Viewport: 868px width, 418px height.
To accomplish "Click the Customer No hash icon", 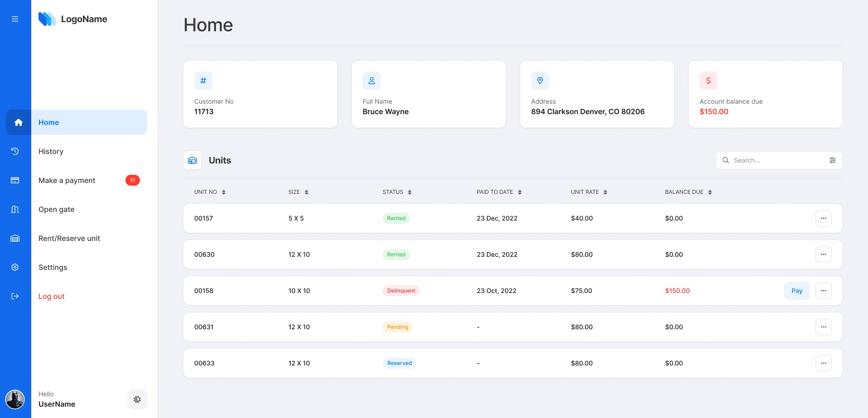I will 203,81.
